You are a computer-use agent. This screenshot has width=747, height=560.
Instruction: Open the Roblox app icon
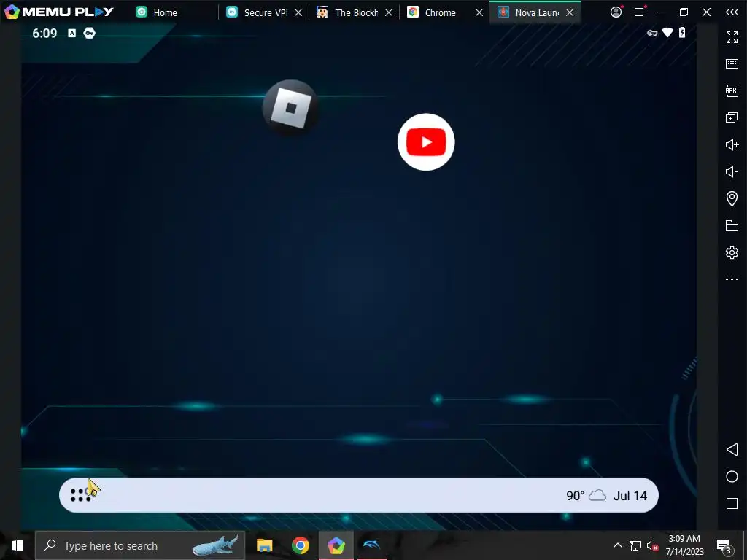[x=290, y=108]
